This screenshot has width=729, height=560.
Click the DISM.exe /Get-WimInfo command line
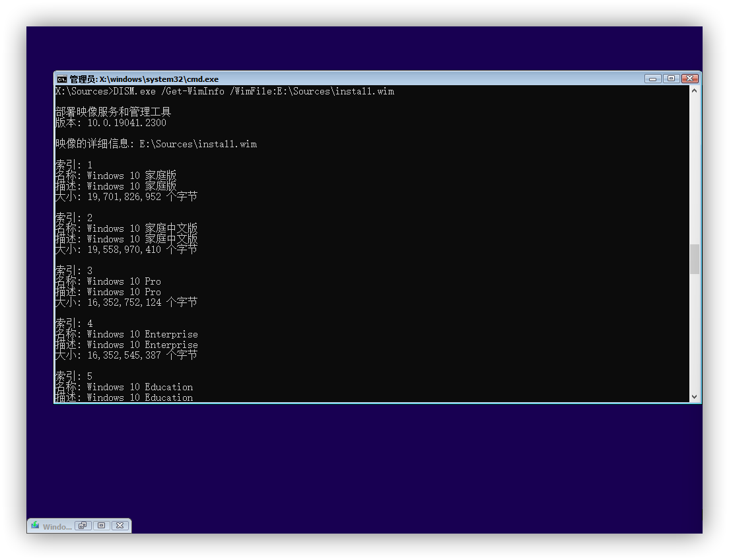point(225,91)
